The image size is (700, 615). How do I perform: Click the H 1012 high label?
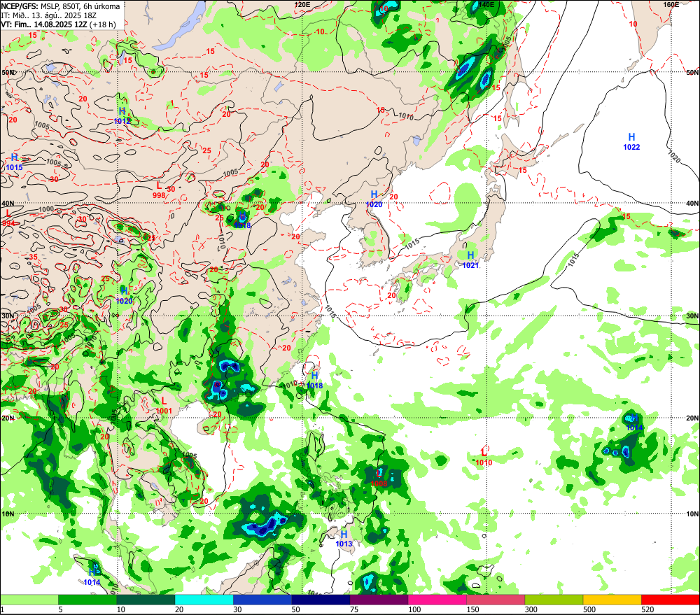tap(122, 115)
